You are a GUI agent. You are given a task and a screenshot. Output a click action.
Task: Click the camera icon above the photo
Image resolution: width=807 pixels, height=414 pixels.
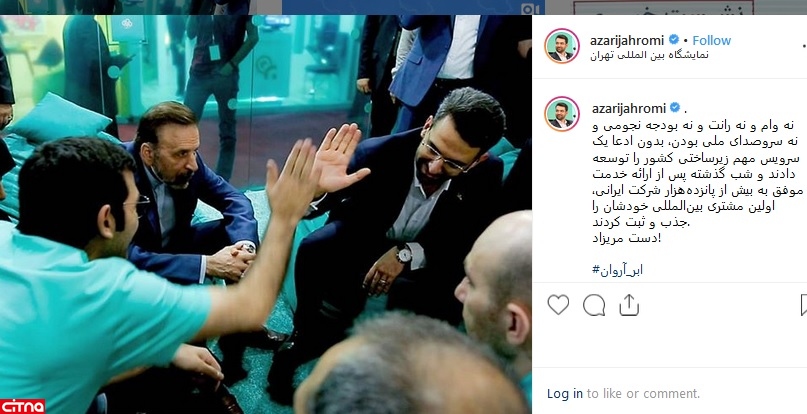click(530, 9)
